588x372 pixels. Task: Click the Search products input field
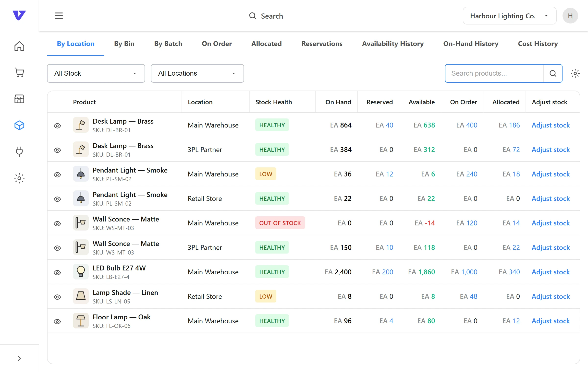494,73
